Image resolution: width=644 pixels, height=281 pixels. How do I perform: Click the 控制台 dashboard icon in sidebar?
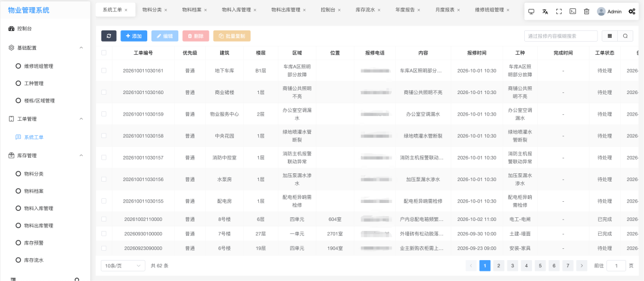click(11, 29)
